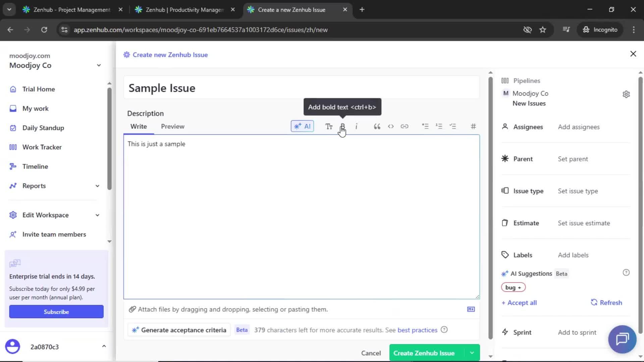Switch to the Preview tab
Viewport: 644px width, 362px height.
(172, 126)
